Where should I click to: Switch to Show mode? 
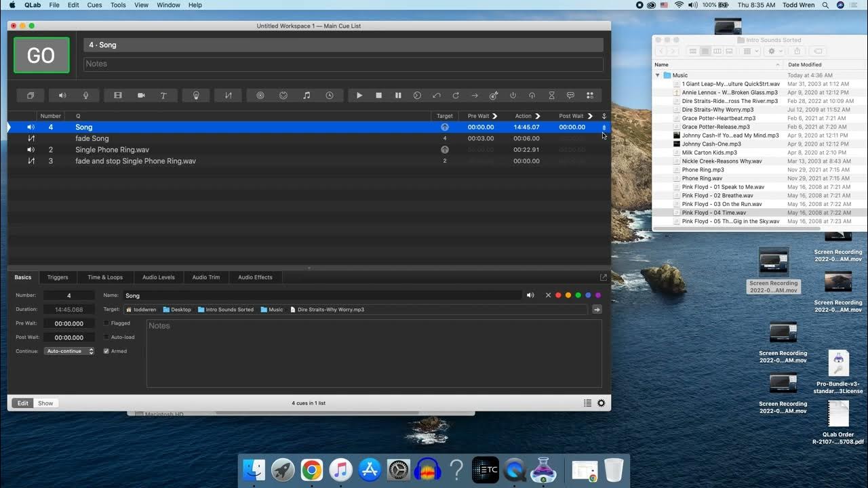pyautogui.click(x=45, y=403)
